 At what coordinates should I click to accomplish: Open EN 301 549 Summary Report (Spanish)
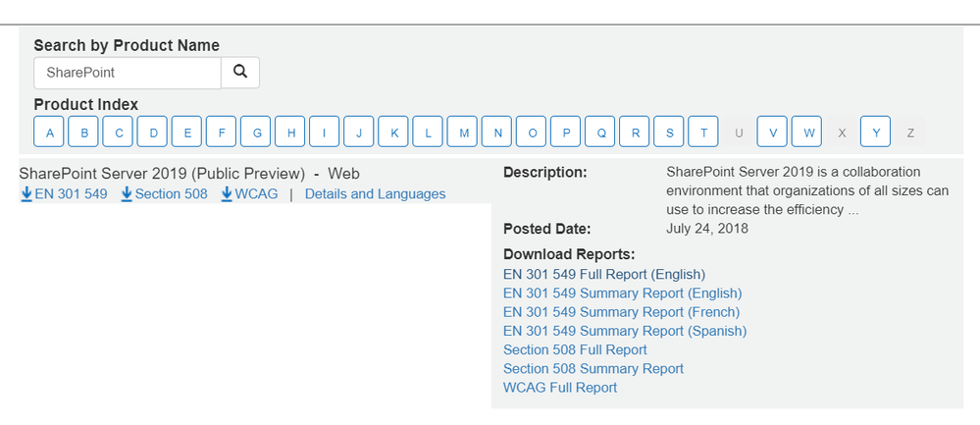pyautogui.click(x=625, y=331)
